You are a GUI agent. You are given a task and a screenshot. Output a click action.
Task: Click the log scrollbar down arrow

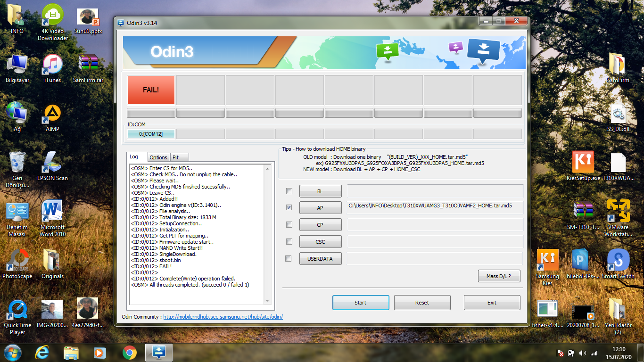pyautogui.click(x=268, y=300)
